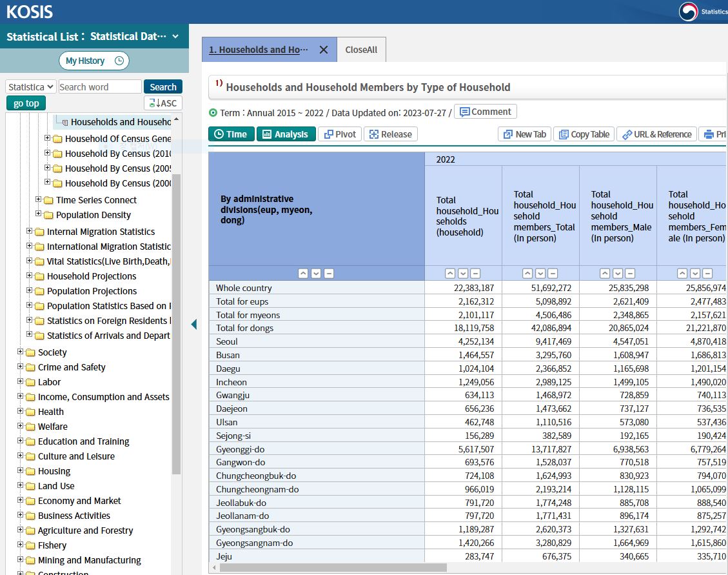Open the Statistica search type dropdown

point(30,87)
